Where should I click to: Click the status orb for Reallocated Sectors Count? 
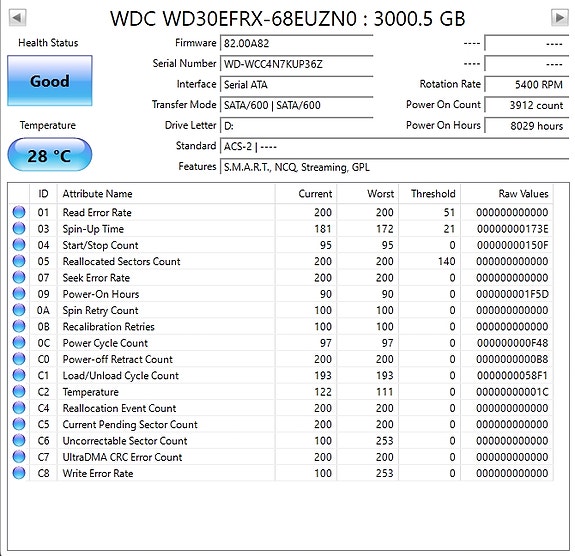click(19, 261)
